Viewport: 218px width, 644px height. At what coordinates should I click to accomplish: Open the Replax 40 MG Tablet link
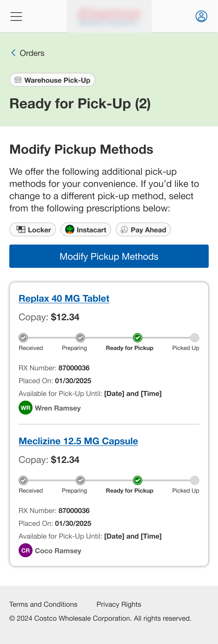click(x=64, y=298)
